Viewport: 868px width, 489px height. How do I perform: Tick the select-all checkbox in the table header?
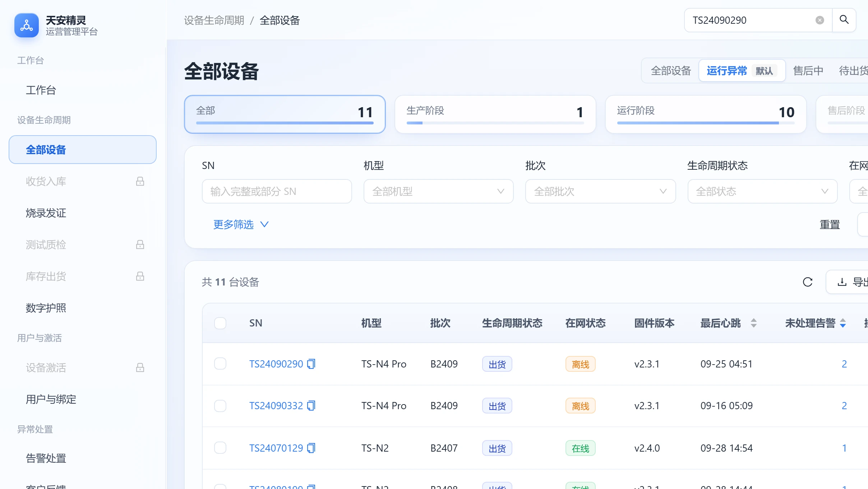click(220, 323)
